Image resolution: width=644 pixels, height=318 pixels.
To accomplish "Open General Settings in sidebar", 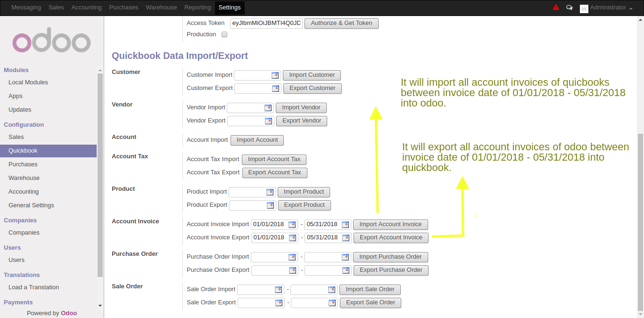I will click(31, 205).
